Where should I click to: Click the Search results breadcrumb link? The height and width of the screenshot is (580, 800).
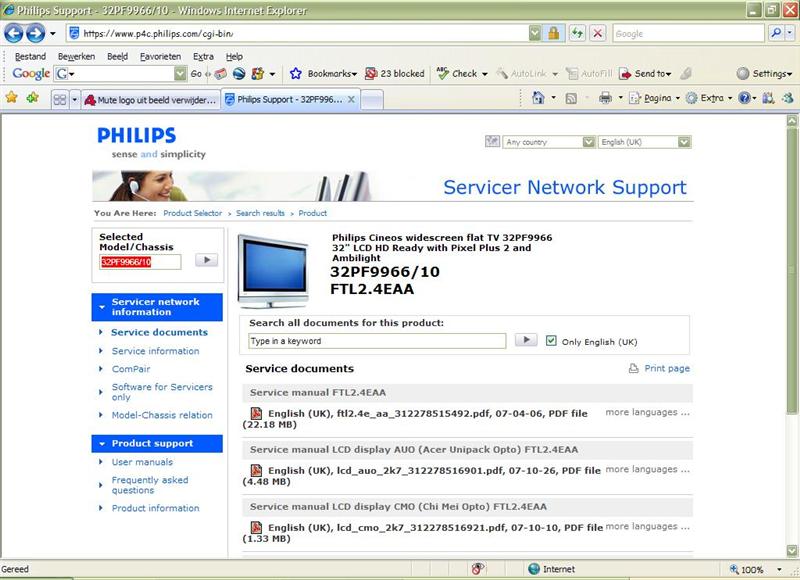pyautogui.click(x=260, y=213)
